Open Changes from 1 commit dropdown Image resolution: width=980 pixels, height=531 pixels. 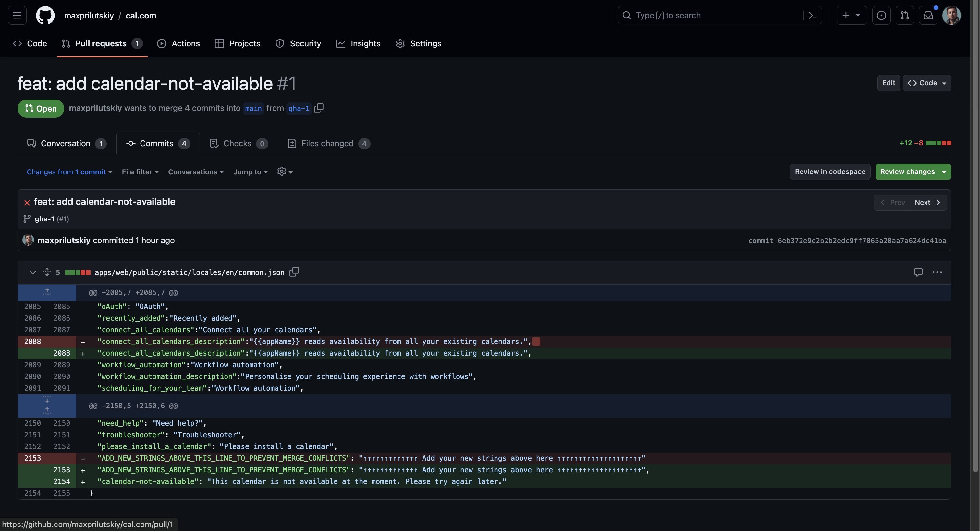click(x=69, y=172)
